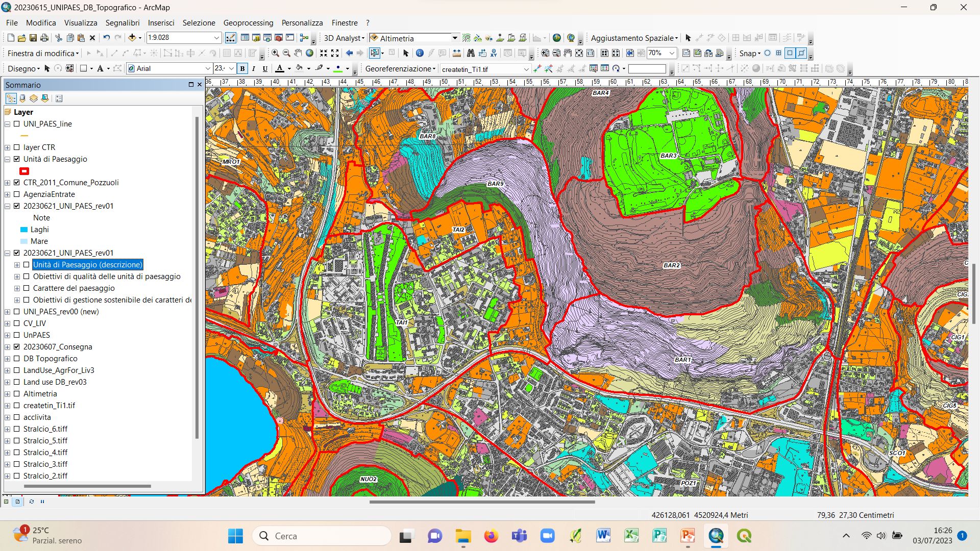
Task: Enable AgenziaEntrate layer checkbox
Action: (x=17, y=194)
